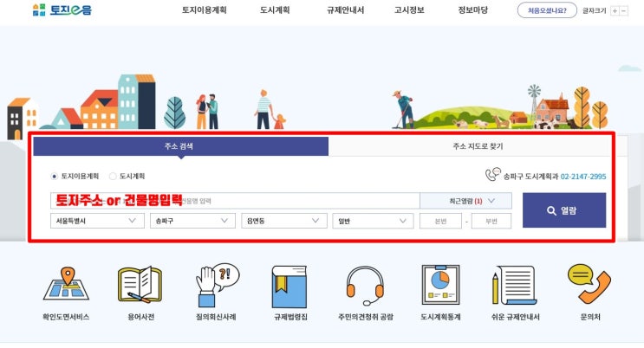Click the 토지e음 logo
644x348 pixels.
click(x=62, y=10)
